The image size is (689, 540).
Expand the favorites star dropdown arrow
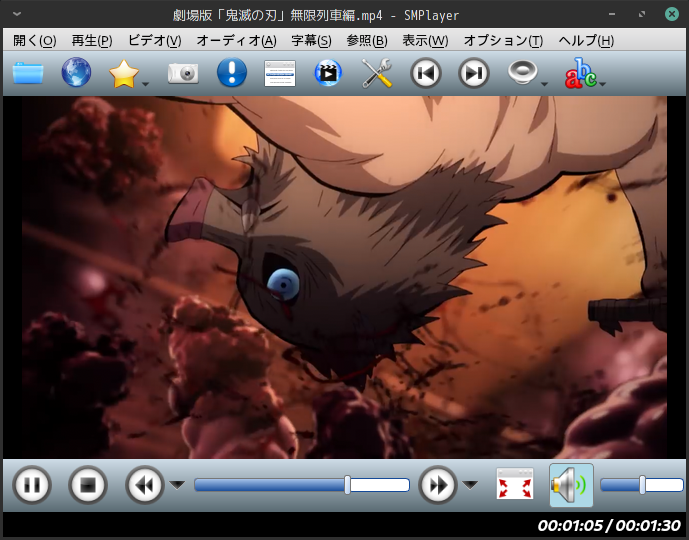[x=146, y=84]
